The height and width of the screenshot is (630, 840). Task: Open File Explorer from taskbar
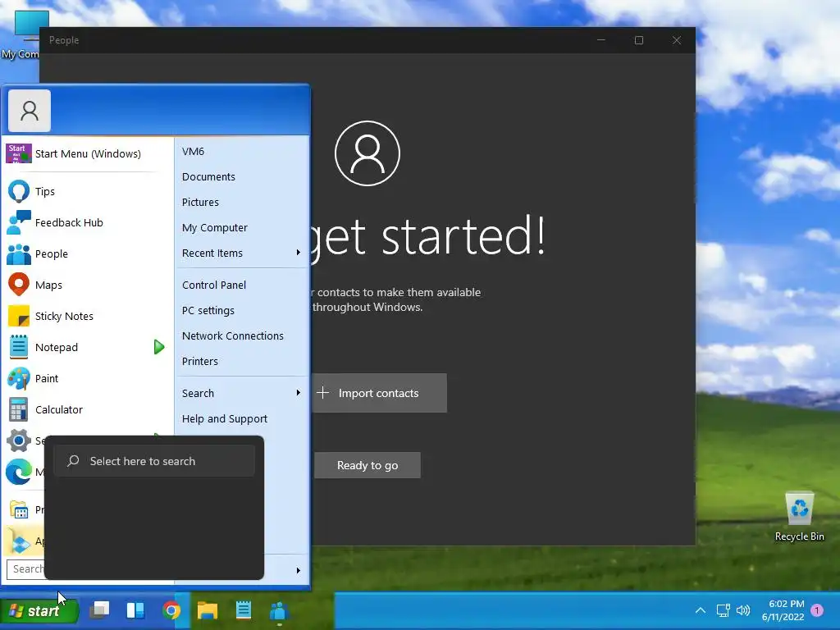tap(208, 610)
